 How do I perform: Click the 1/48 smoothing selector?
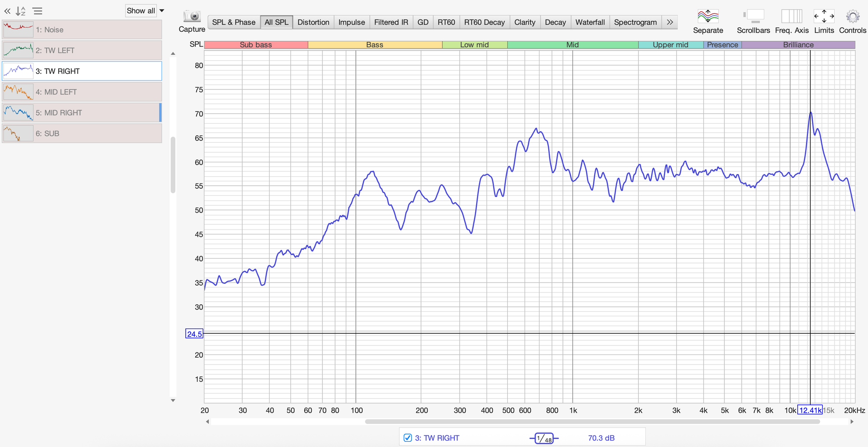(x=544, y=438)
